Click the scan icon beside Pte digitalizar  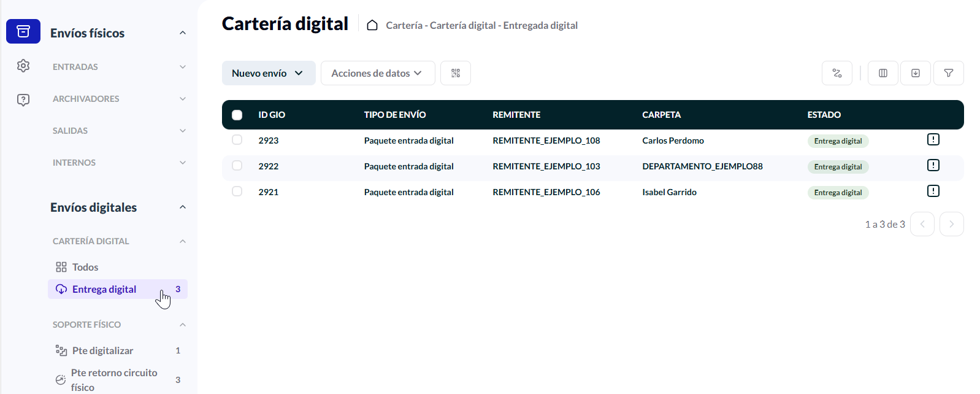point(61,350)
